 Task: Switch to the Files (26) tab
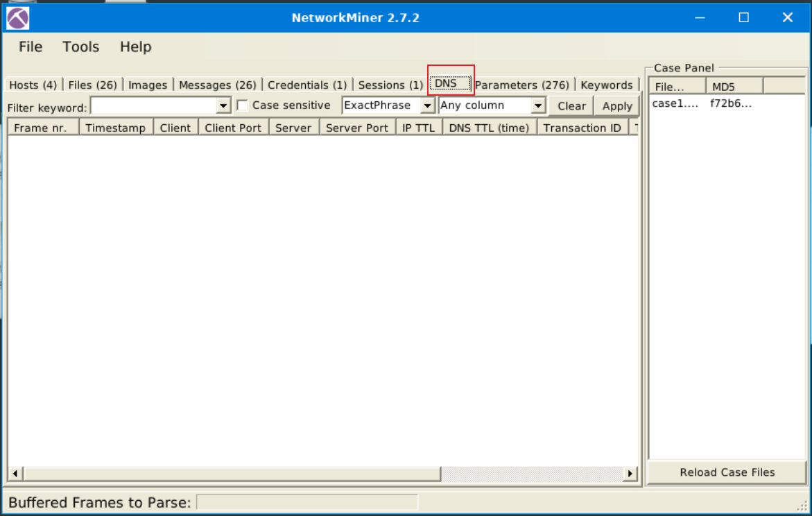tap(93, 85)
